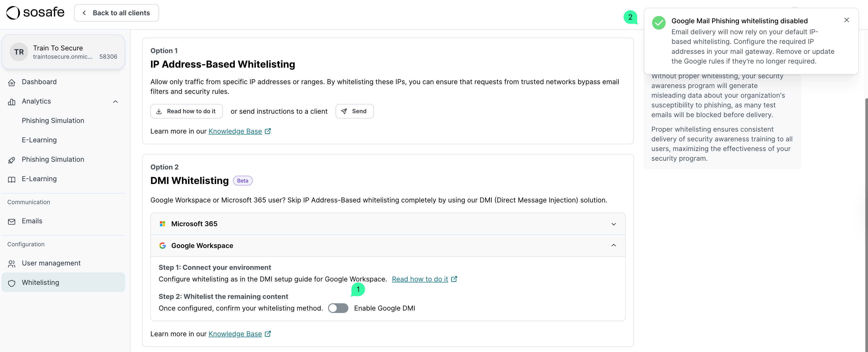The image size is (868, 352).
Task: Click the Analytics bar chart icon
Action: (12, 102)
